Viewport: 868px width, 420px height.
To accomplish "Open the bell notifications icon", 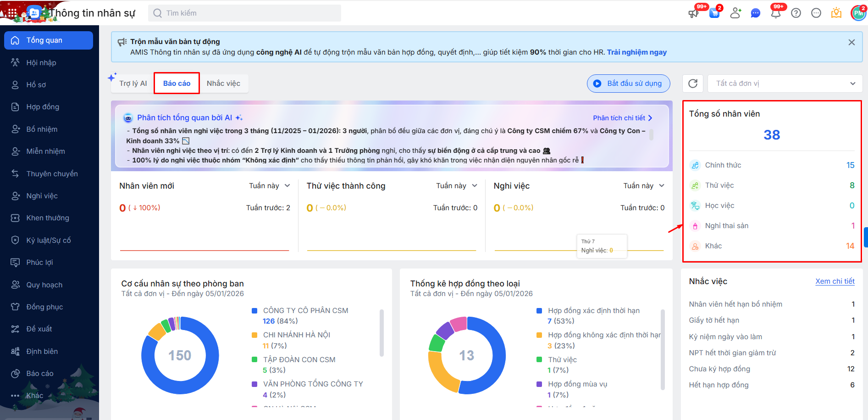I will coord(776,13).
